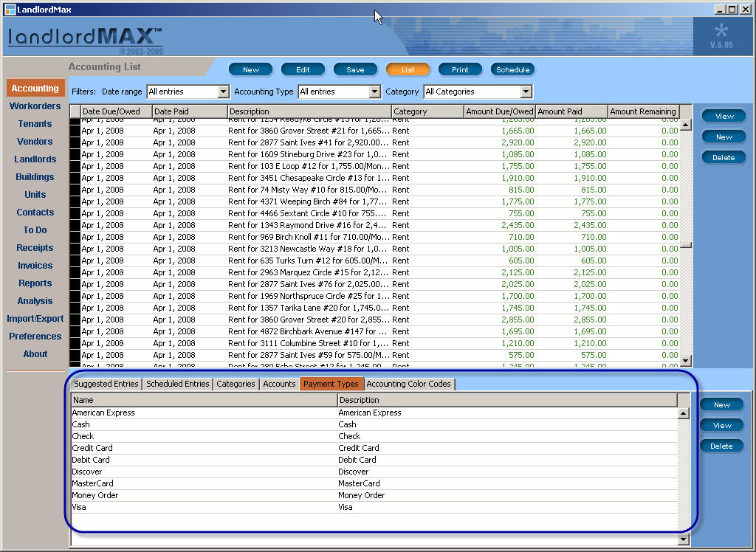
Task: Select the Check payment type row
Action: pos(374,436)
